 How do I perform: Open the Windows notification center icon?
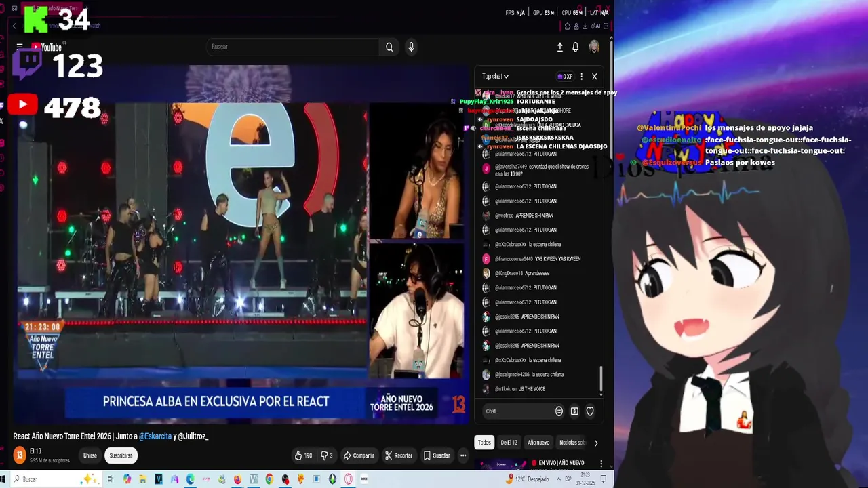pyautogui.click(x=604, y=479)
